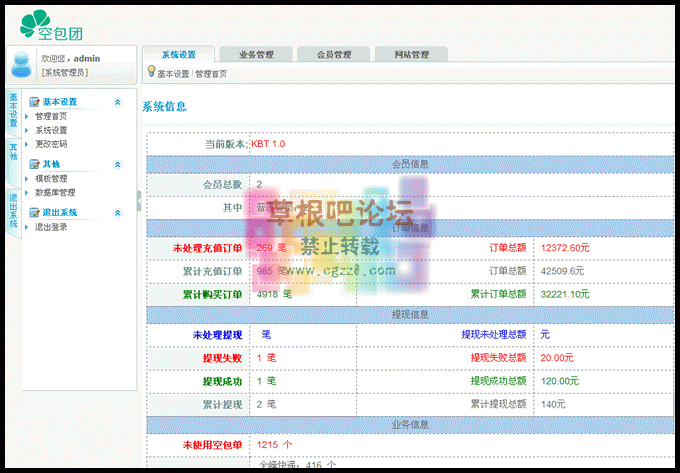Image resolution: width=680 pixels, height=473 pixels.
Task: Switch to the 网站管理 top tab
Action: 412,55
